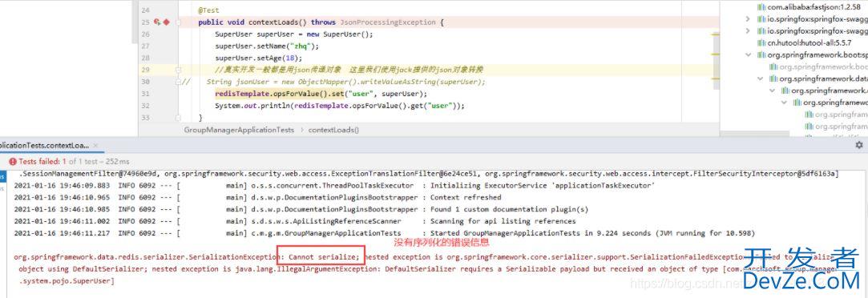
Task: Remove the red breakpoint diamond on line 25
Action: coord(166,22)
